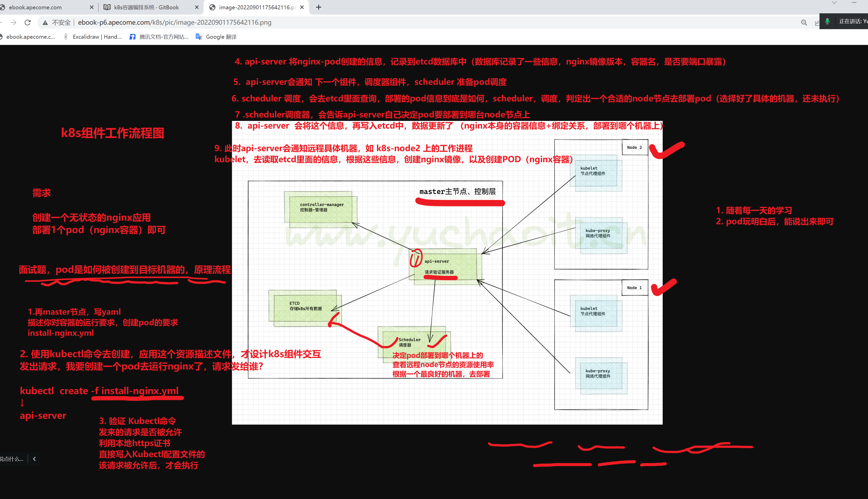The image size is (868, 499).
Task: Click the URL address bar text
Action: click(x=175, y=23)
